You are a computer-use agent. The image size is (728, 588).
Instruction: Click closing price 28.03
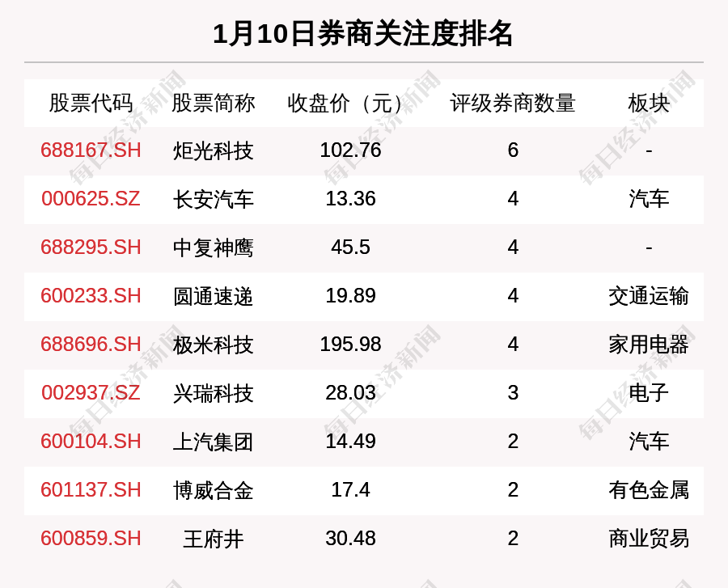point(350,392)
